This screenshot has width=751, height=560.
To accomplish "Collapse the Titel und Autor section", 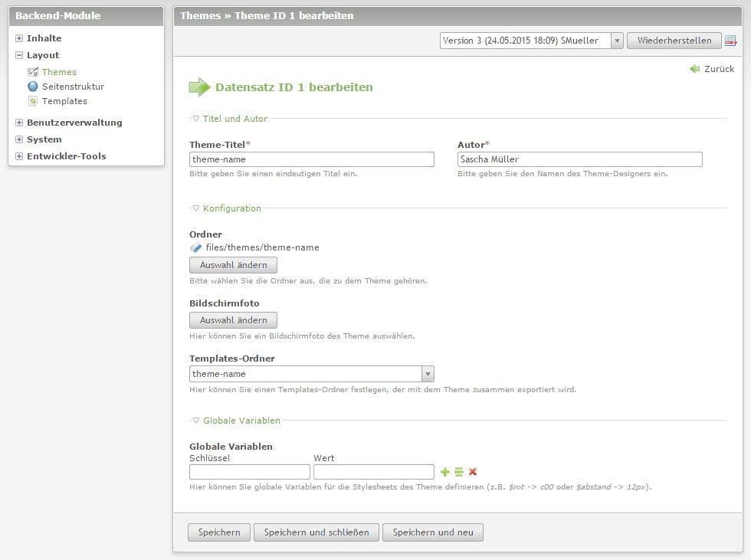I will 230,119.
